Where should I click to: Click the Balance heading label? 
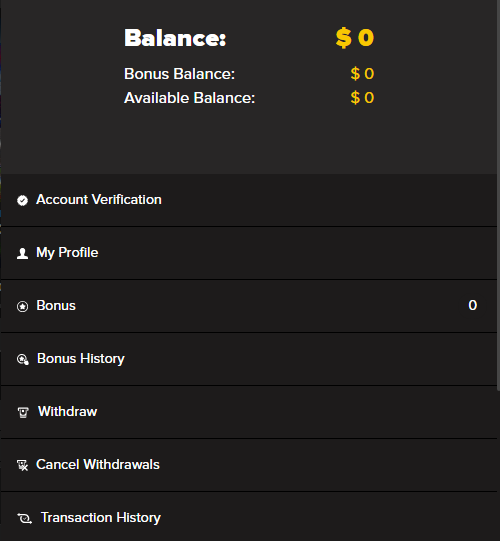coord(175,38)
